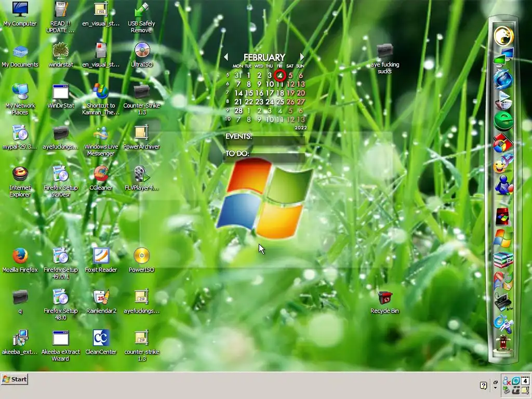The height and width of the screenshot is (399, 532).
Task: Select February 28 in the calendar
Action: 238,110
